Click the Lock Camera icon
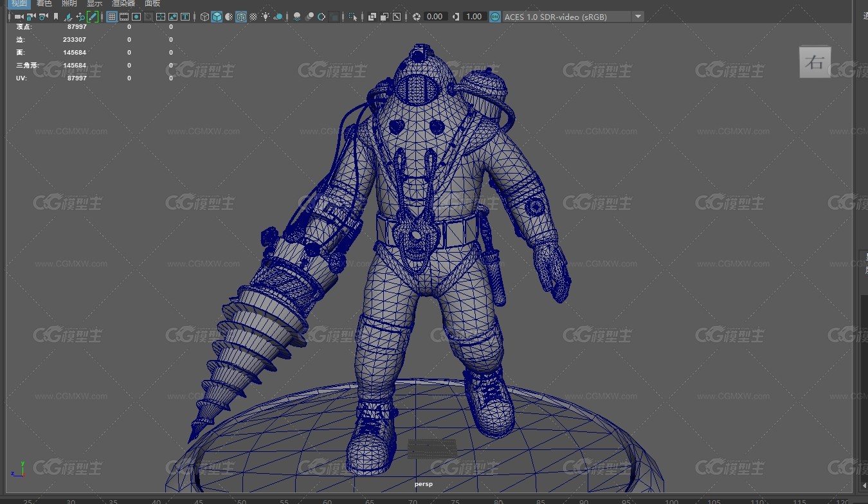This screenshot has height=504, width=868. [30, 17]
